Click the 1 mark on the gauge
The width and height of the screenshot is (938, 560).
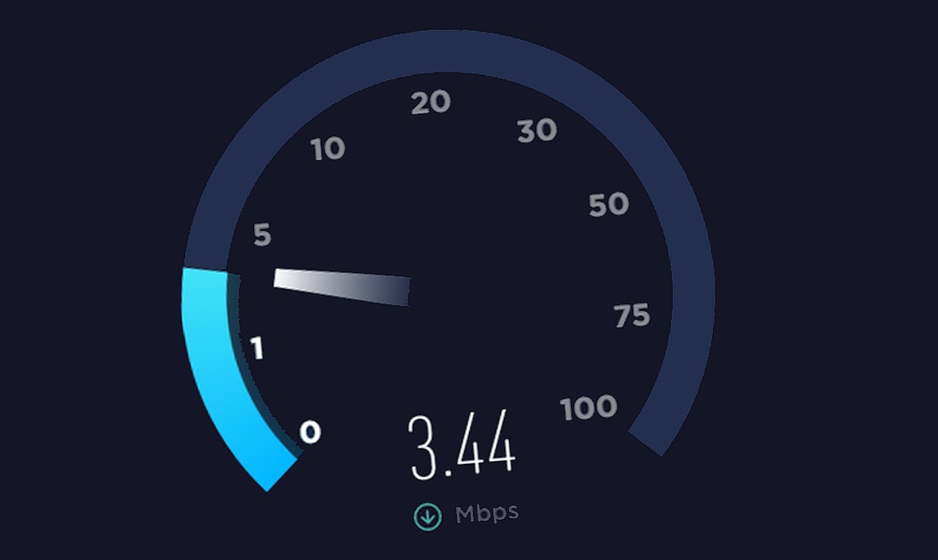coord(257,348)
